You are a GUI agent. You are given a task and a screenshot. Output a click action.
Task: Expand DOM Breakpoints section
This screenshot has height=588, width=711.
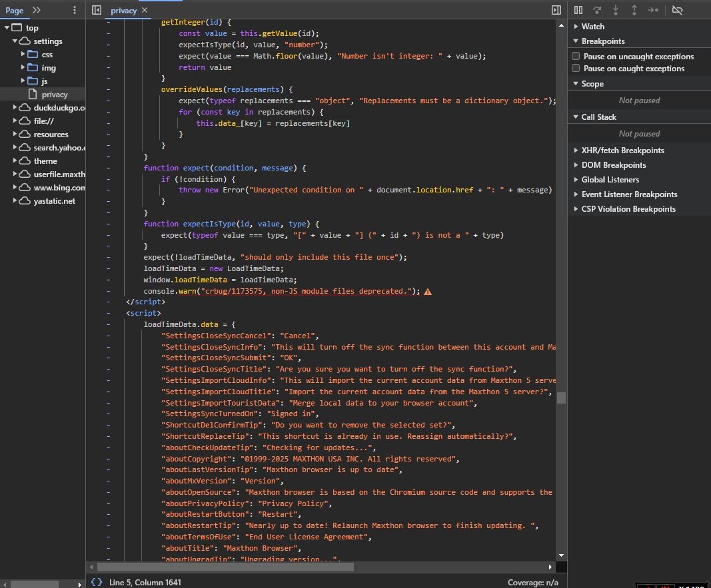coord(576,165)
